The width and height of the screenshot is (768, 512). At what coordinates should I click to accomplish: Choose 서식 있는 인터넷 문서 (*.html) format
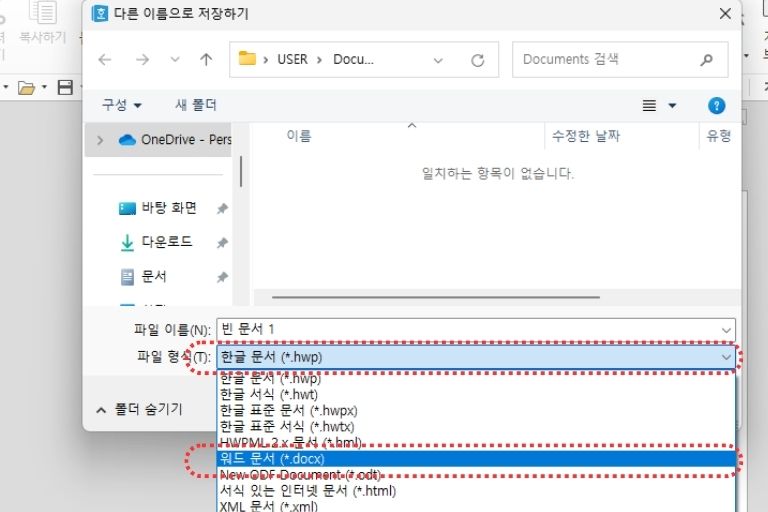click(x=476, y=490)
